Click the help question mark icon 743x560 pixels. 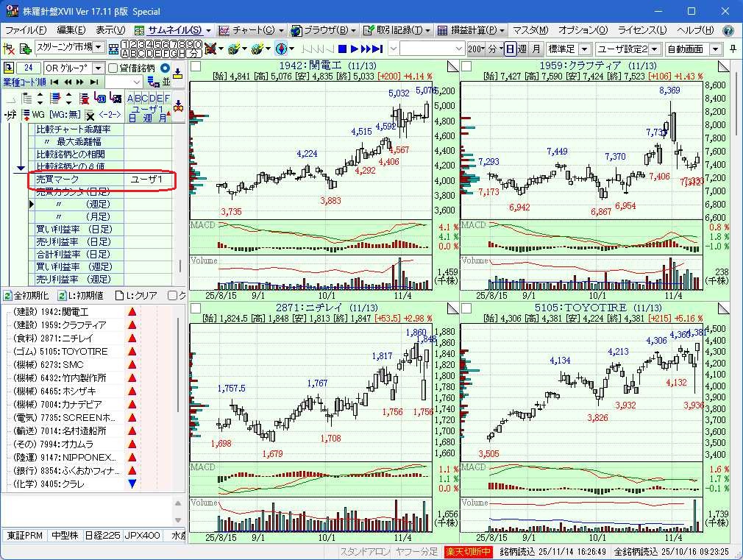coord(728,30)
